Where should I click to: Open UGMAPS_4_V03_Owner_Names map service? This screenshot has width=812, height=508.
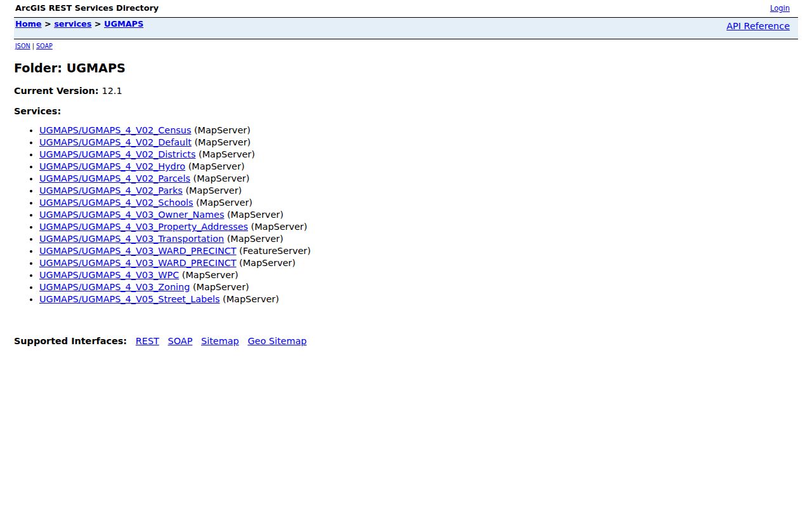coord(132,215)
